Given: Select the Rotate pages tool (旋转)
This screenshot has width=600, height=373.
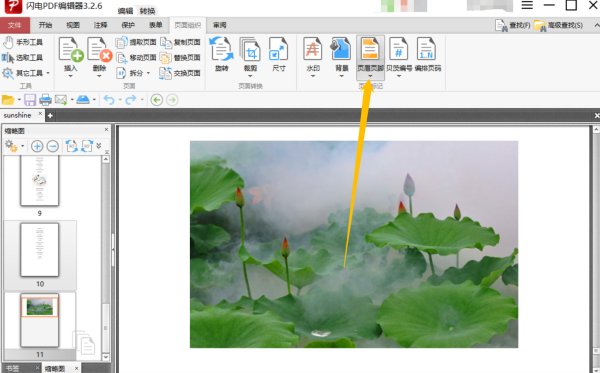Looking at the screenshot, I should coord(222,49).
